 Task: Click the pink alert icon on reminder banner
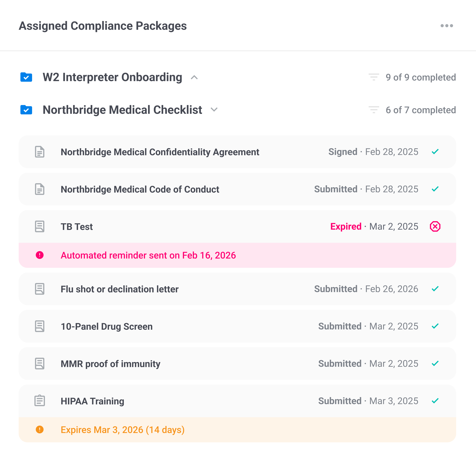click(x=40, y=255)
